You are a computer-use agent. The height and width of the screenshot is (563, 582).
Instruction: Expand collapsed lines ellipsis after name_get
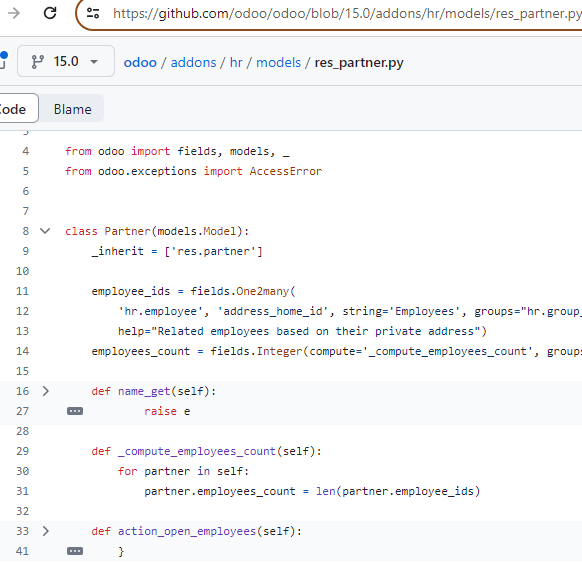point(75,411)
